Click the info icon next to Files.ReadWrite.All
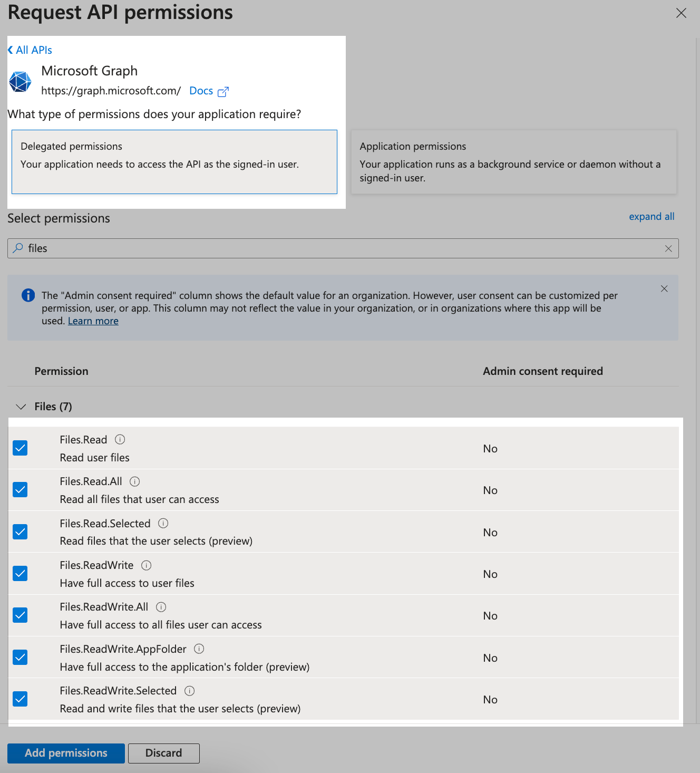700x773 pixels. tap(161, 607)
